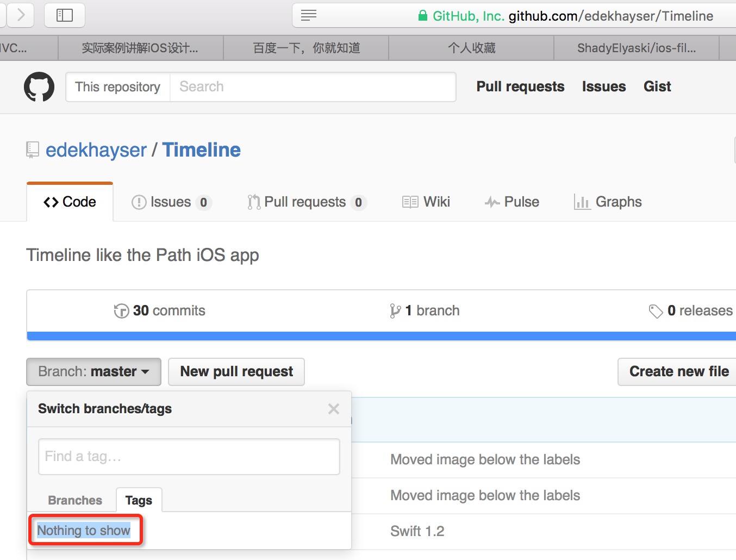The image size is (736, 560).
Task: Click the Safari forward arrow
Action: click(x=21, y=15)
